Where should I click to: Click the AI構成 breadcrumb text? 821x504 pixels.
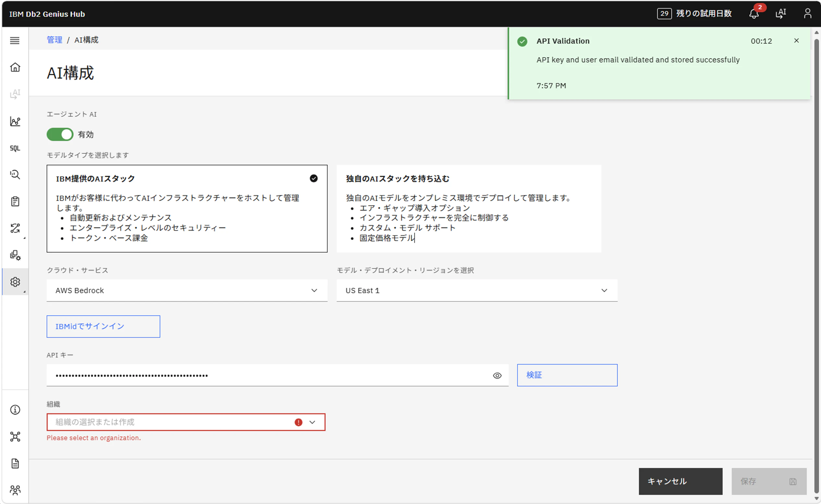pyautogui.click(x=86, y=40)
